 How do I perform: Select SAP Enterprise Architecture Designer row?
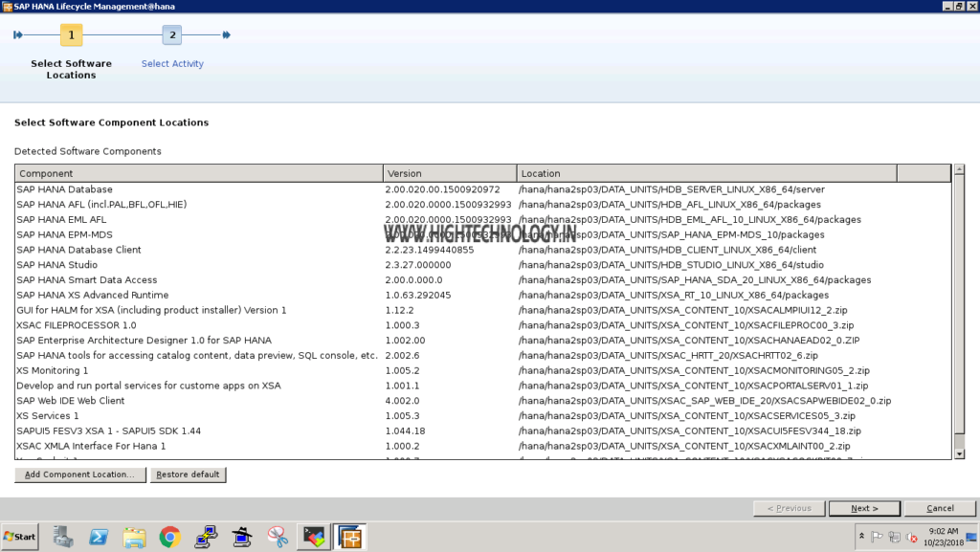coord(483,341)
